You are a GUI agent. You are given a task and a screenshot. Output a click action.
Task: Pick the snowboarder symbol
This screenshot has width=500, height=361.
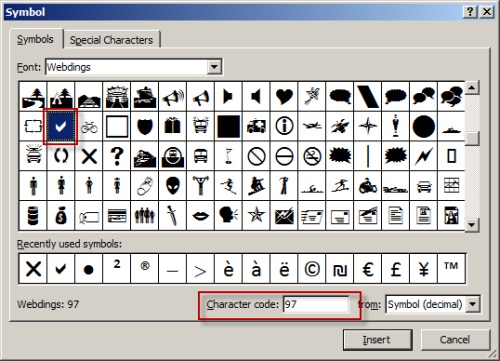pos(256,186)
